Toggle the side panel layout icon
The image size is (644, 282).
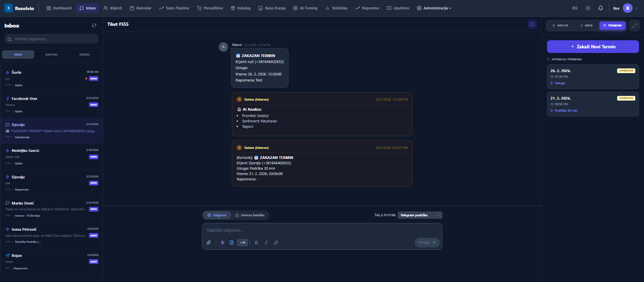532,24
